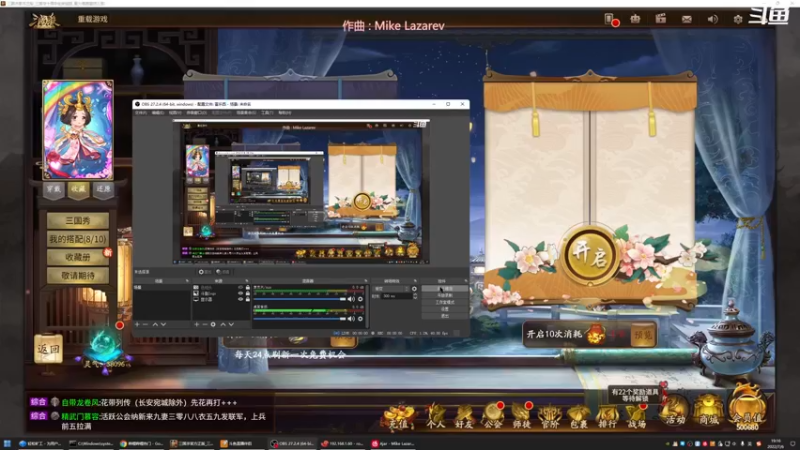The width and height of the screenshot is (800, 450).
Task: Click the 返回 back button
Action: [x=48, y=349]
